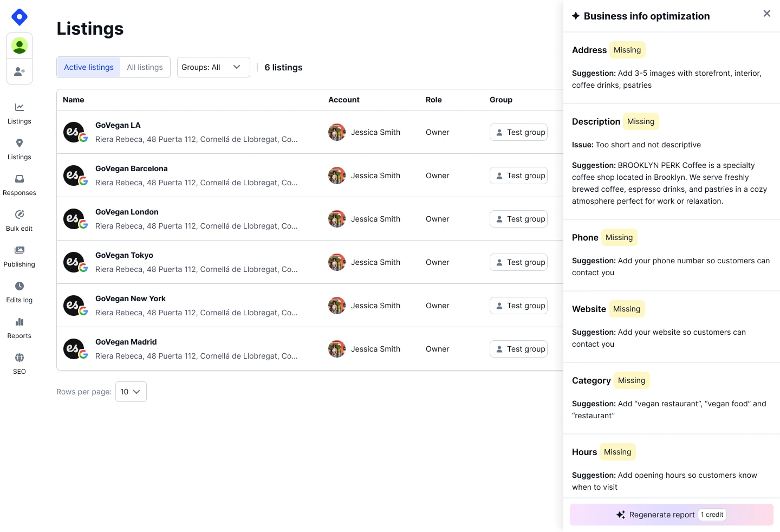Screen dimensions: 780x532
Task: Open the Reports section
Action: (x=19, y=328)
